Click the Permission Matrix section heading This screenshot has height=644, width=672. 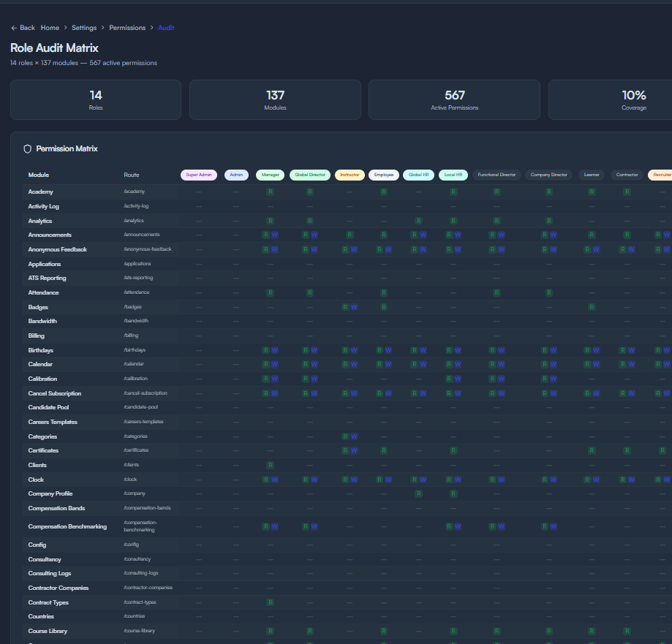click(67, 148)
